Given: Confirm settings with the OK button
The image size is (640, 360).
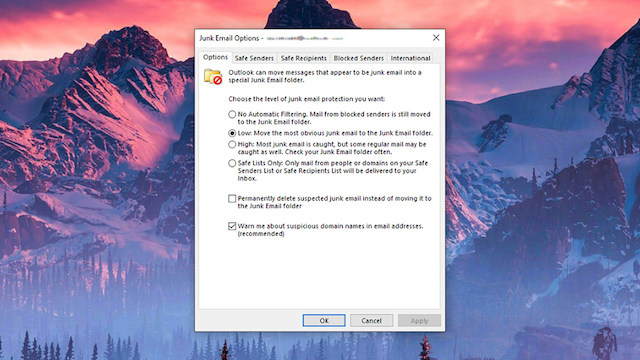Looking at the screenshot, I should 324,320.
